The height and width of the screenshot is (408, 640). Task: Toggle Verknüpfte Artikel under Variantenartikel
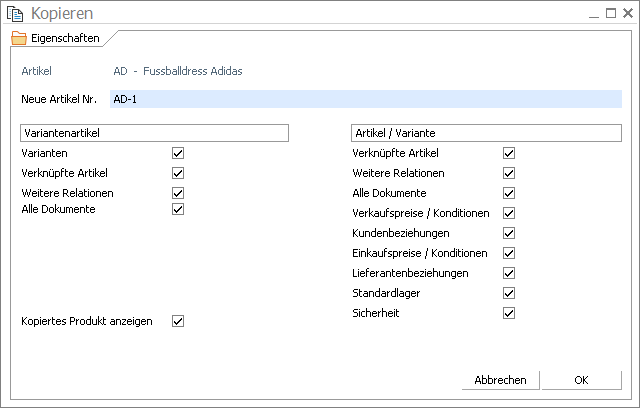pos(178,173)
